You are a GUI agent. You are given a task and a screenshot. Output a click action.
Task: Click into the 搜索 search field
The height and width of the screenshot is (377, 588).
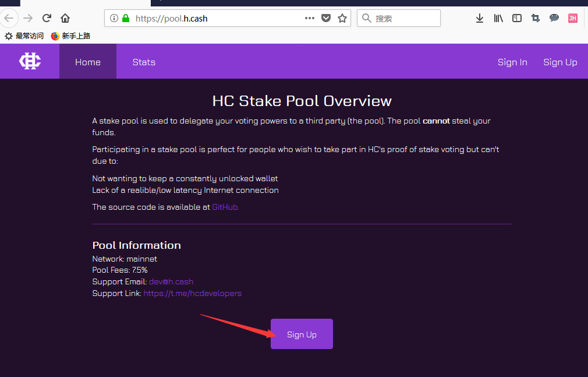pos(399,18)
